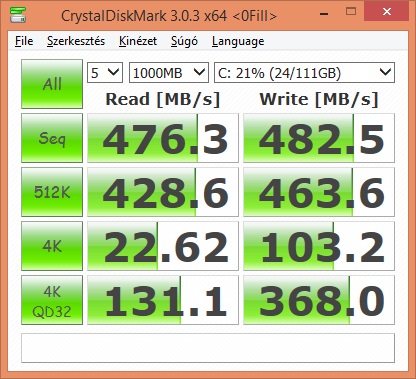
Task: Open the Kinézet menu
Action: 138,41
